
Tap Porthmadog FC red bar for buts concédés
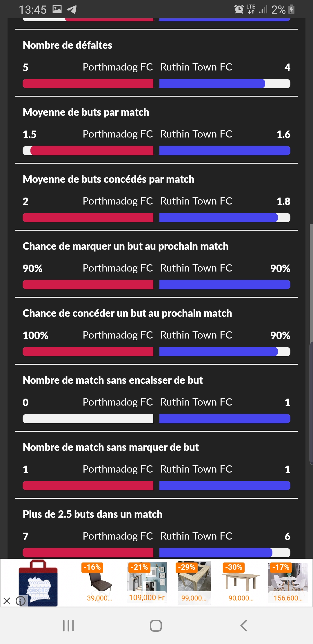click(88, 218)
